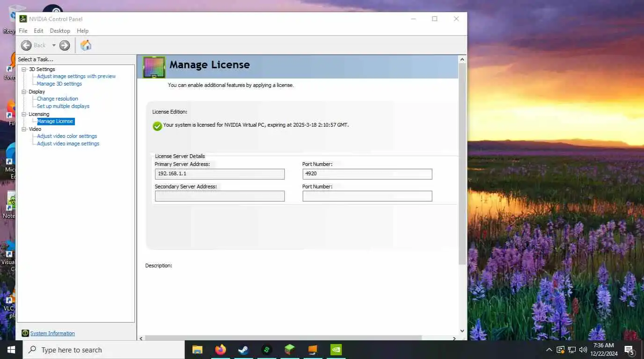Open the System Information link
This screenshot has width=644, height=359.
click(52, 333)
